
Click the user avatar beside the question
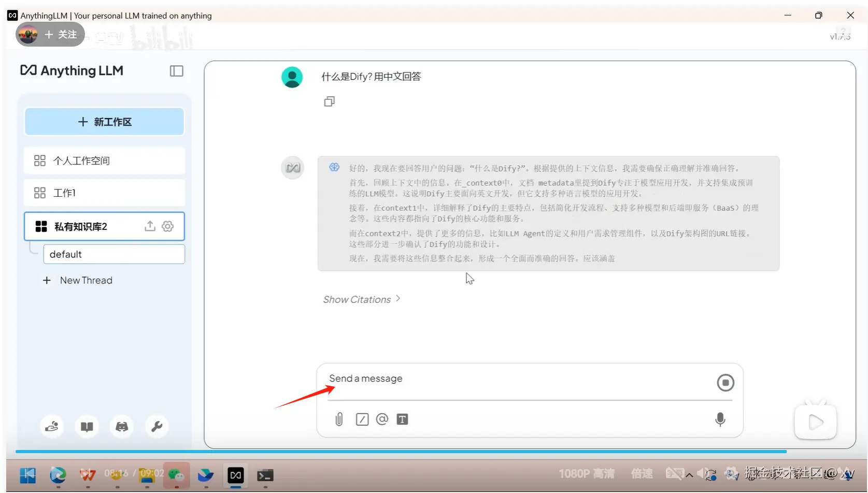[x=292, y=77]
